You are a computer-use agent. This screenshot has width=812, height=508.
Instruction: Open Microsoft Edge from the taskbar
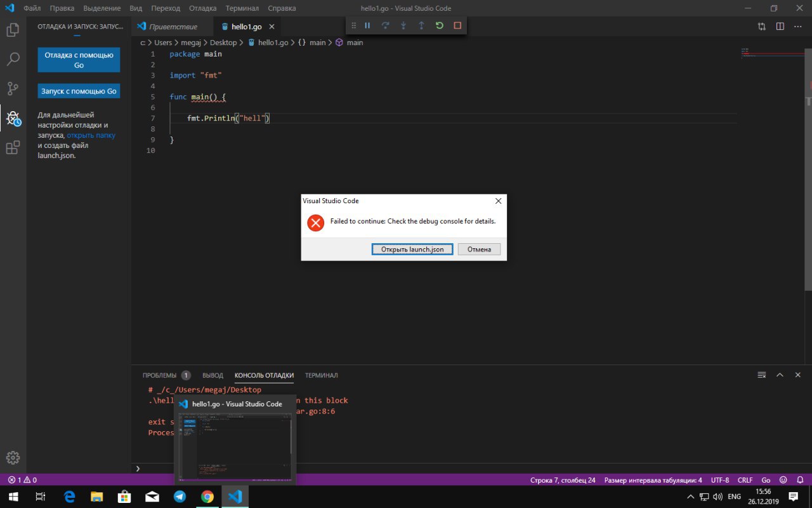point(69,497)
